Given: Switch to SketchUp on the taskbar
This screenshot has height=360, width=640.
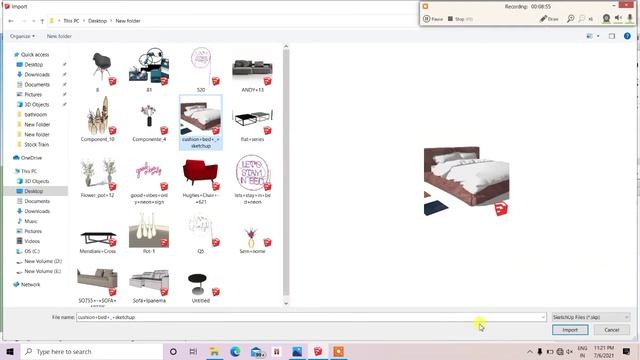Looking at the screenshot, I should pyautogui.click(x=318, y=351).
